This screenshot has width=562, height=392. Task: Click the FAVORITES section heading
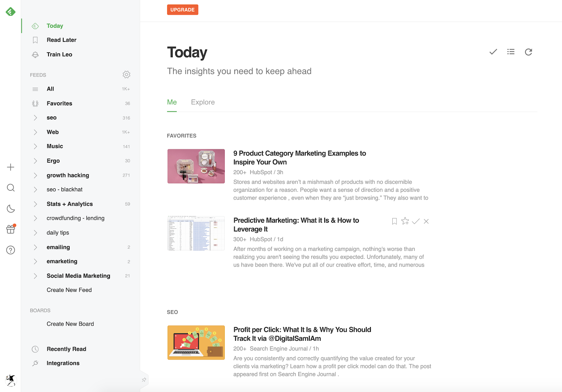pos(182,136)
